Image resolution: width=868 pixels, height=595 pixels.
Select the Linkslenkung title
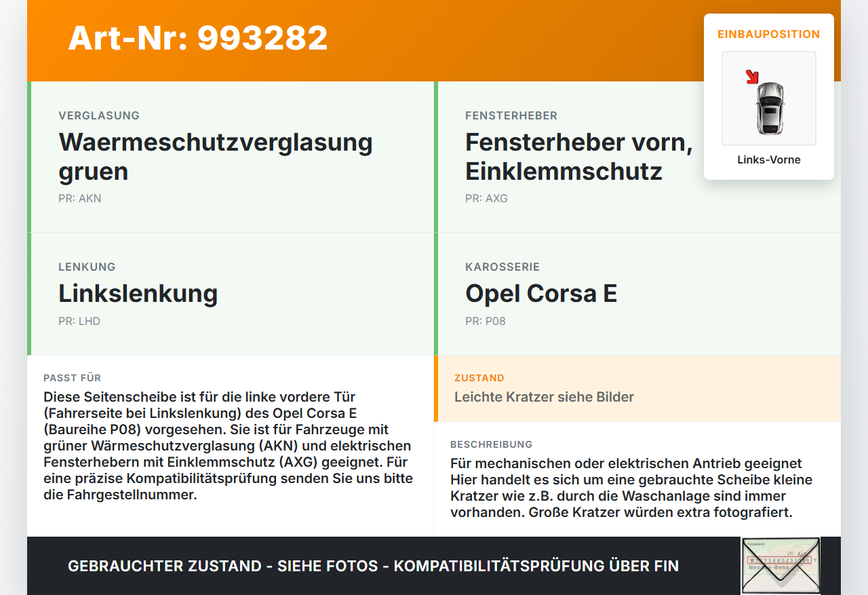138,294
